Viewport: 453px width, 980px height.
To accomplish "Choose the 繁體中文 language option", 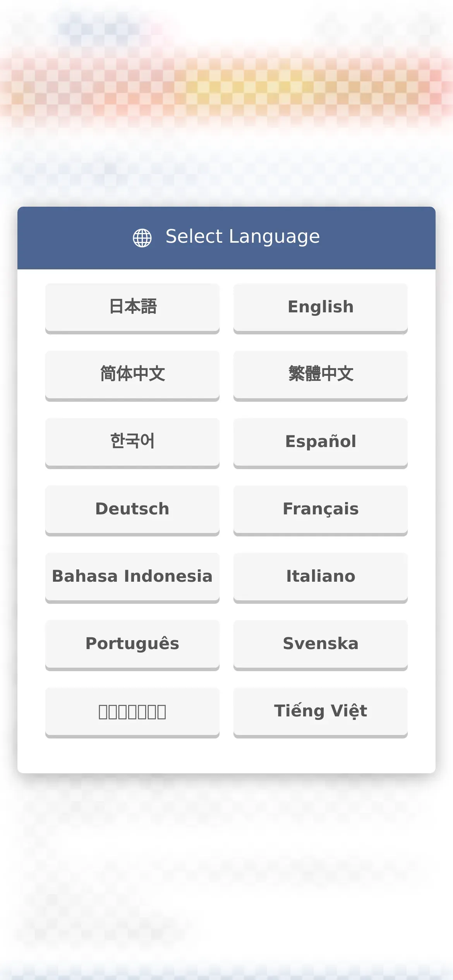I will click(x=321, y=376).
